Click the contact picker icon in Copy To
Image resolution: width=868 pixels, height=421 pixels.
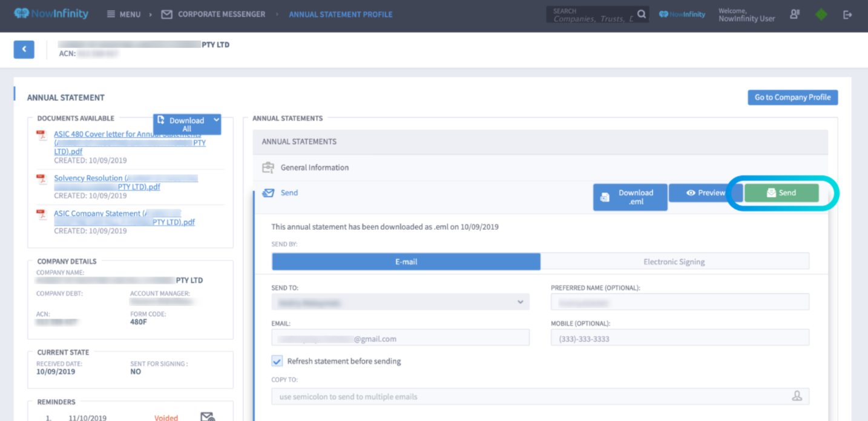click(x=798, y=396)
